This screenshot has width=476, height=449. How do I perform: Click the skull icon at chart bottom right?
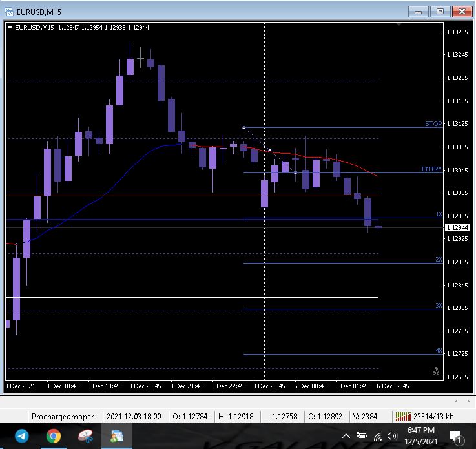click(436, 371)
